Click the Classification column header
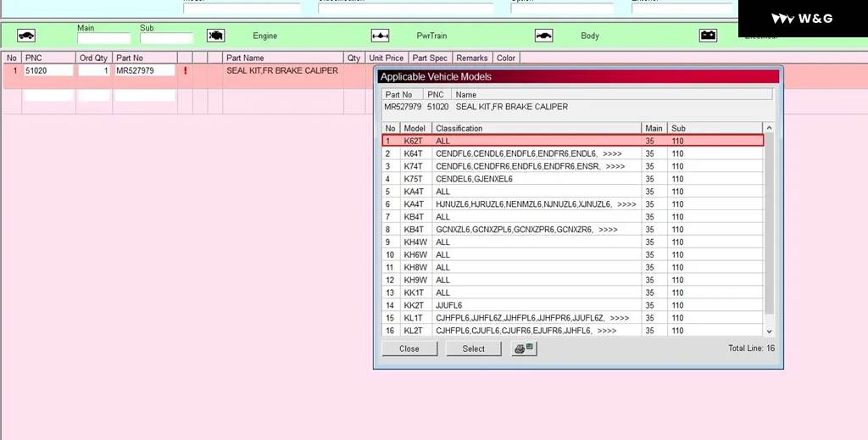This screenshot has height=440, width=868. (537, 128)
